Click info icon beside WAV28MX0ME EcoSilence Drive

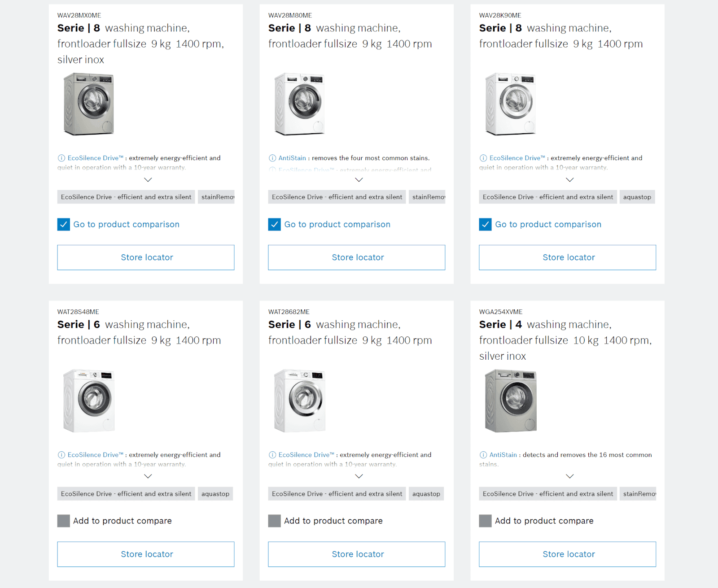(61, 158)
